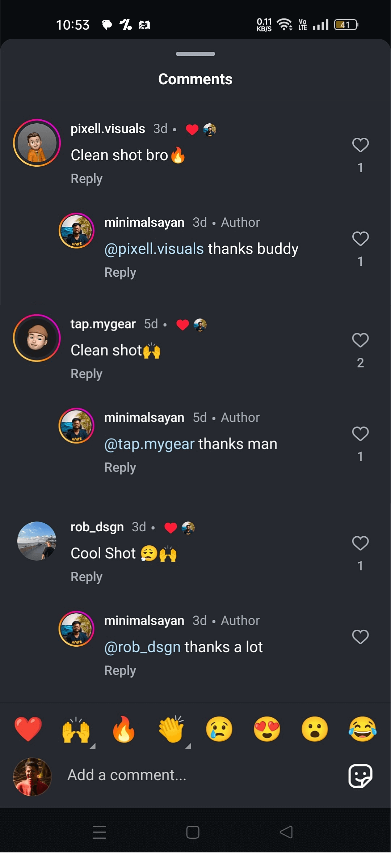Screen dimensions: 391x868
Task: Tap the comments sheet drag handle
Action: click(195, 54)
